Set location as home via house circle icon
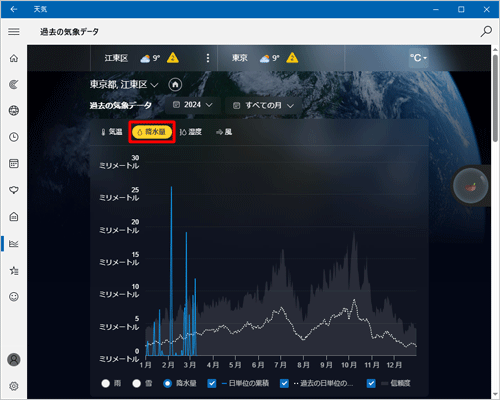 175,85
